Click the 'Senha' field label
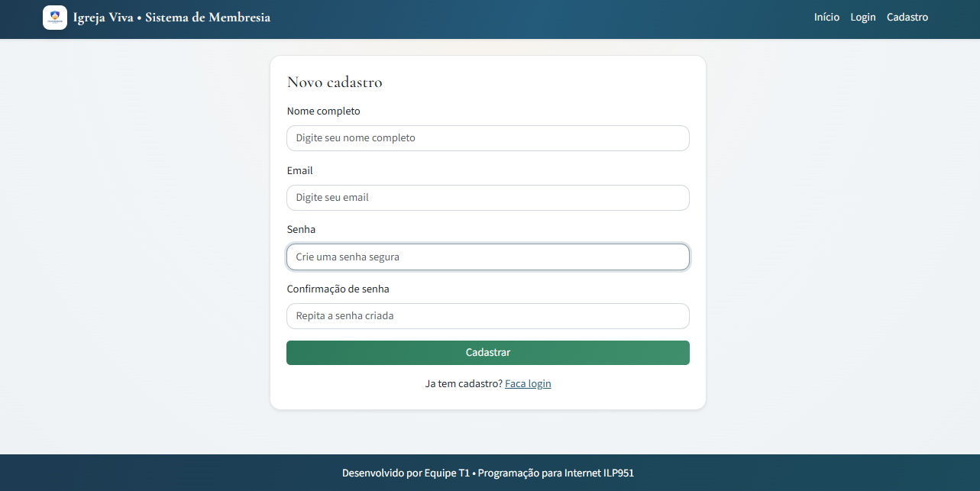The width and height of the screenshot is (980, 491). tap(301, 230)
